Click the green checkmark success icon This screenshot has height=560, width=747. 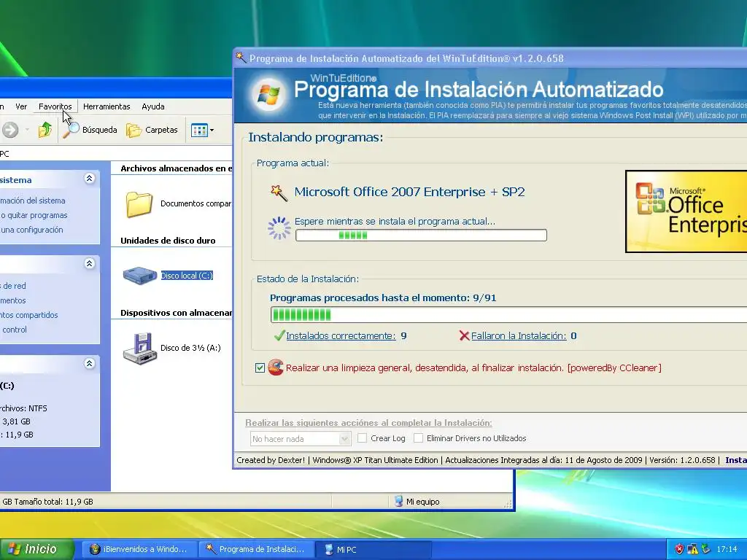[279, 335]
